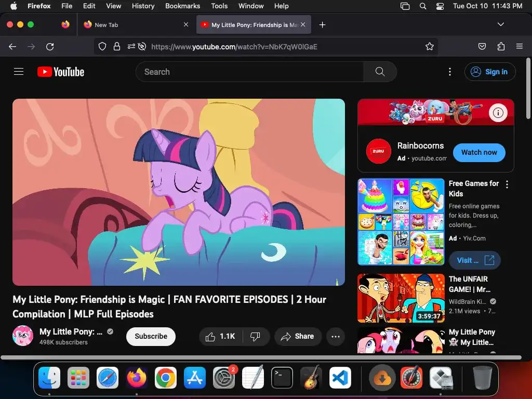Close the New Tab tab
The height and width of the screenshot is (399, 532).
pos(186,24)
